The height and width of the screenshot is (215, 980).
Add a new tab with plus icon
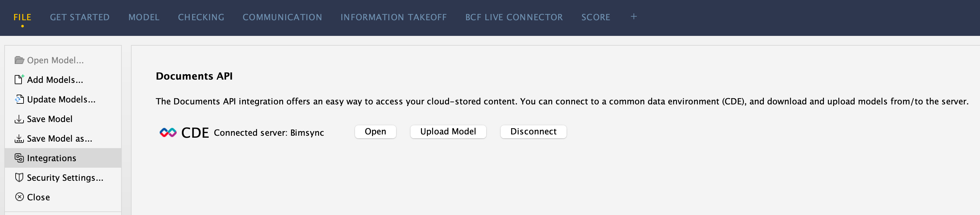click(634, 17)
